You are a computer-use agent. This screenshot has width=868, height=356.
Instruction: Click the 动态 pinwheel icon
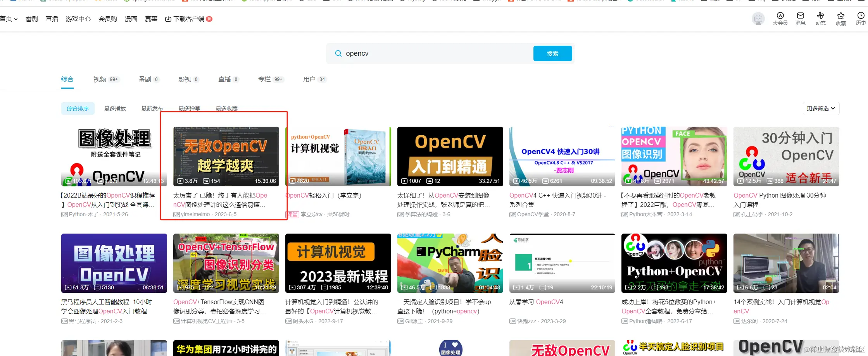click(821, 16)
